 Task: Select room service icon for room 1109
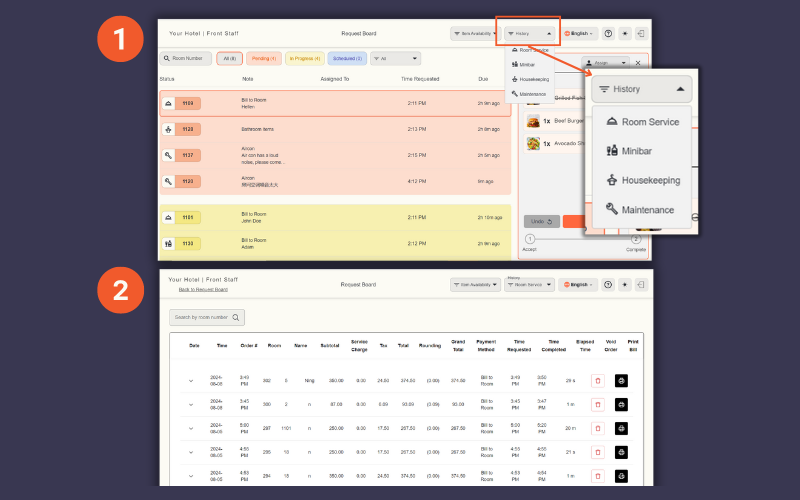[x=166, y=103]
